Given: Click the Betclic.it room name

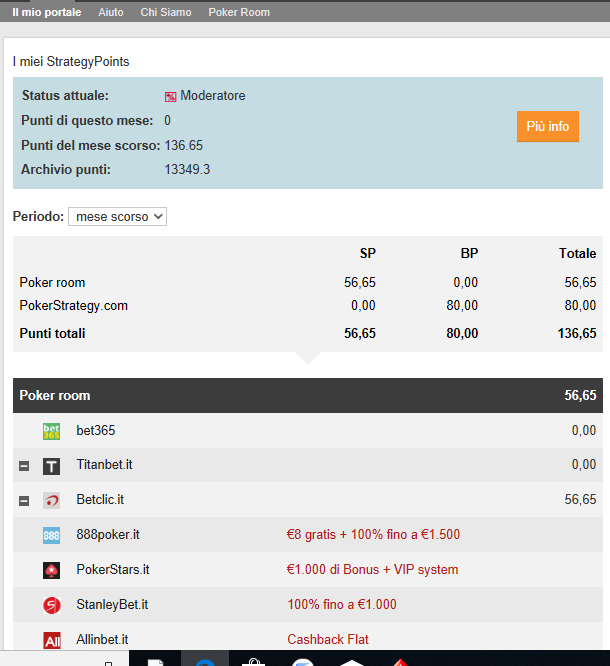Looking at the screenshot, I should pyautogui.click(x=100, y=499).
